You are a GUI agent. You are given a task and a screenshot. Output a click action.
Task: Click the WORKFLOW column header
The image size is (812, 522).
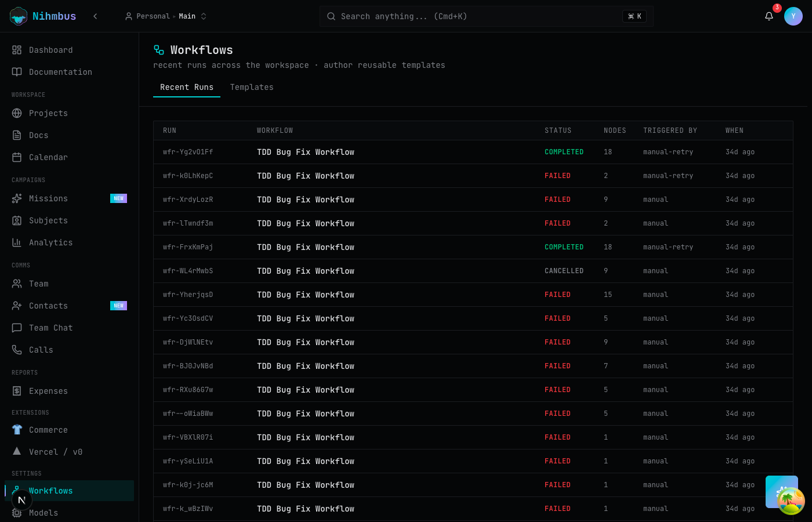coord(275,130)
